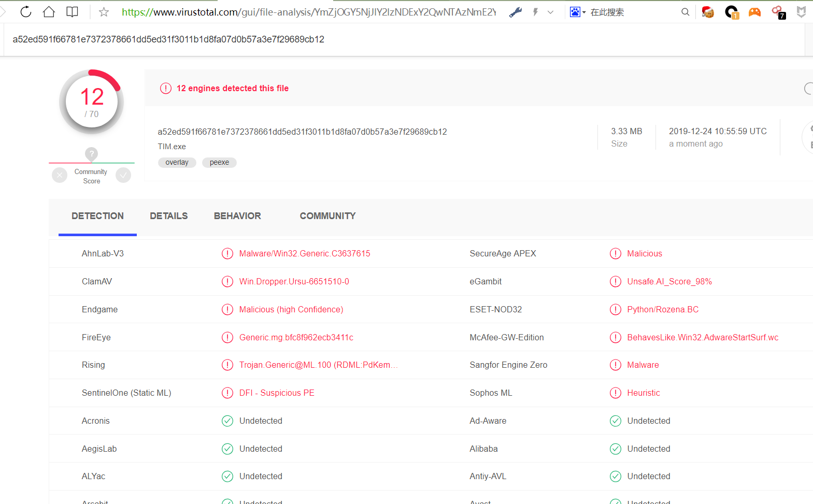Click FireEye Generic.mg.bfc8f962ecb3411c result
The height and width of the screenshot is (504, 813).
pyautogui.click(x=296, y=337)
